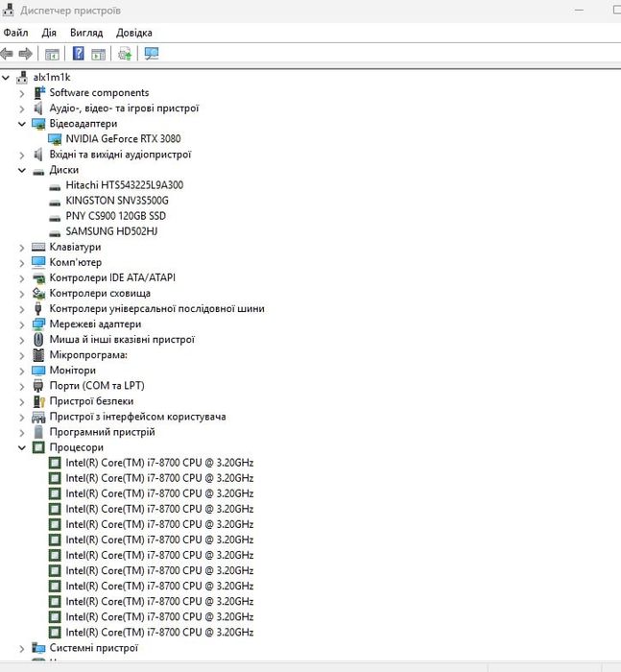The width and height of the screenshot is (621, 672).
Task: Click the icon beside Контролери сховища
Action: [x=38, y=293]
